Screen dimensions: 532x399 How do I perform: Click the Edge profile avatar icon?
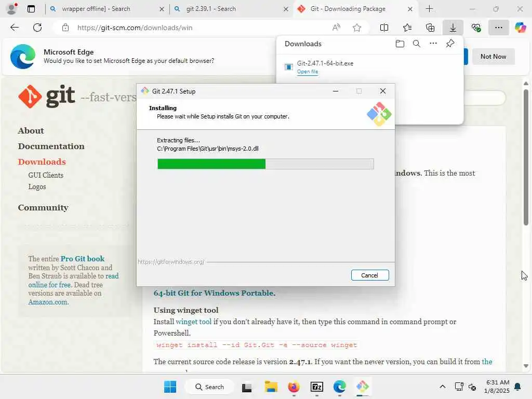pos(12,9)
